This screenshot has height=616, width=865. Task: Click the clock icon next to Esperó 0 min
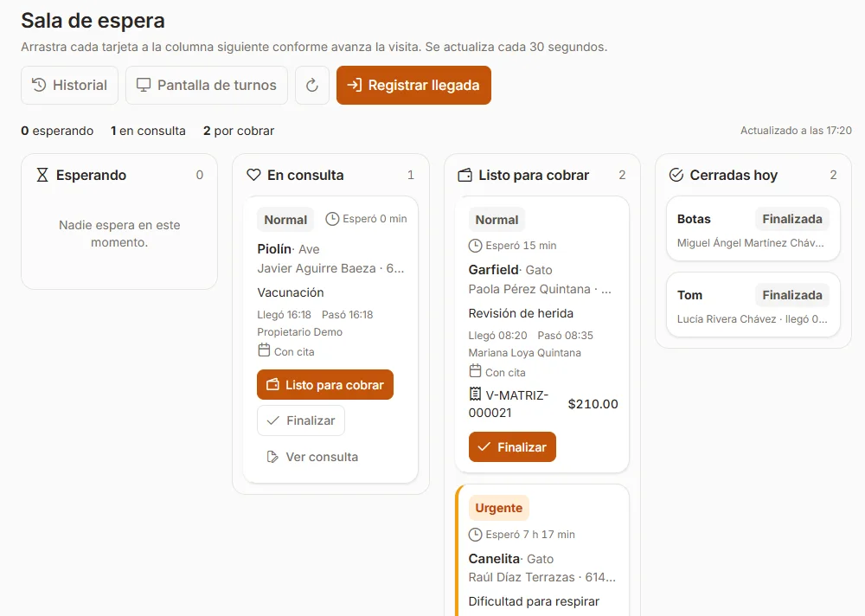click(x=332, y=219)
